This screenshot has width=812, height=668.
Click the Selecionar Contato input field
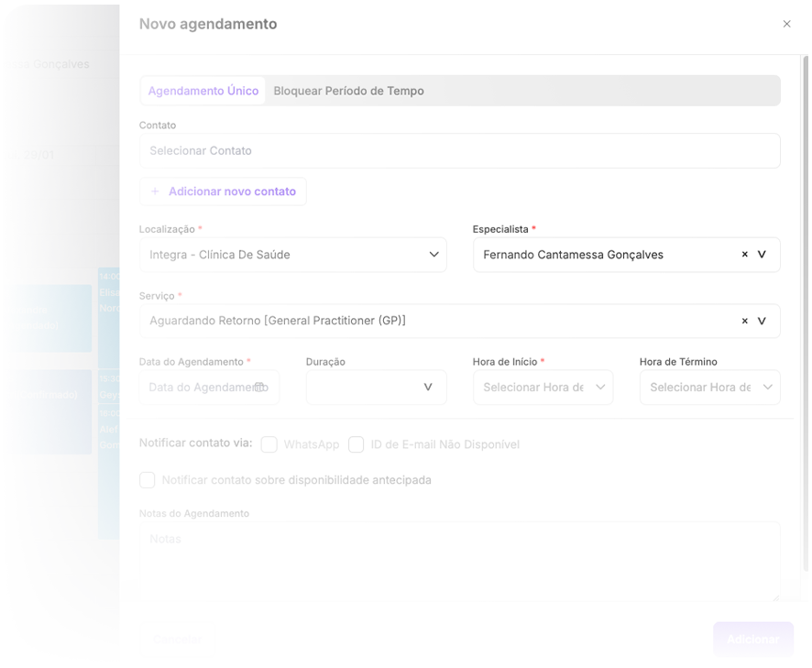click(x=459, y=151)
